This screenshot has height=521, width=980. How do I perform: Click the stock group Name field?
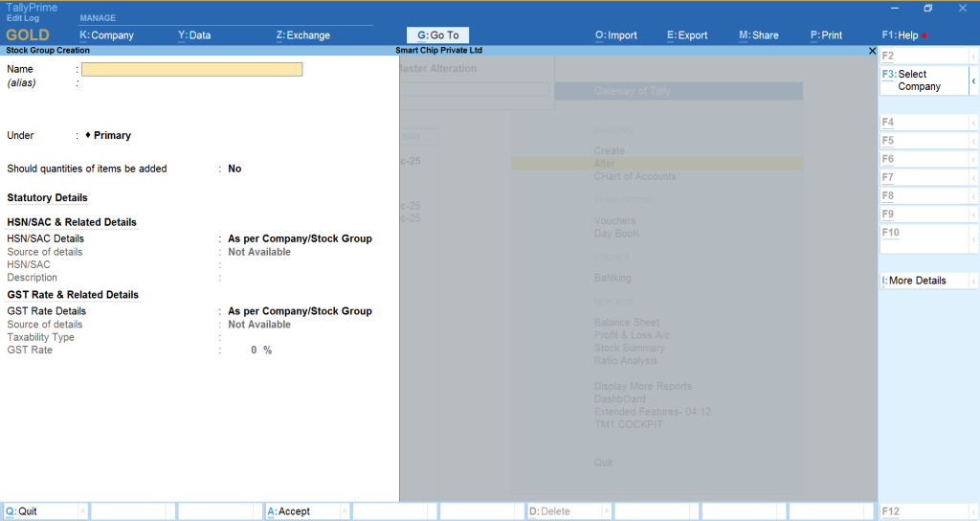click(191, 69)
